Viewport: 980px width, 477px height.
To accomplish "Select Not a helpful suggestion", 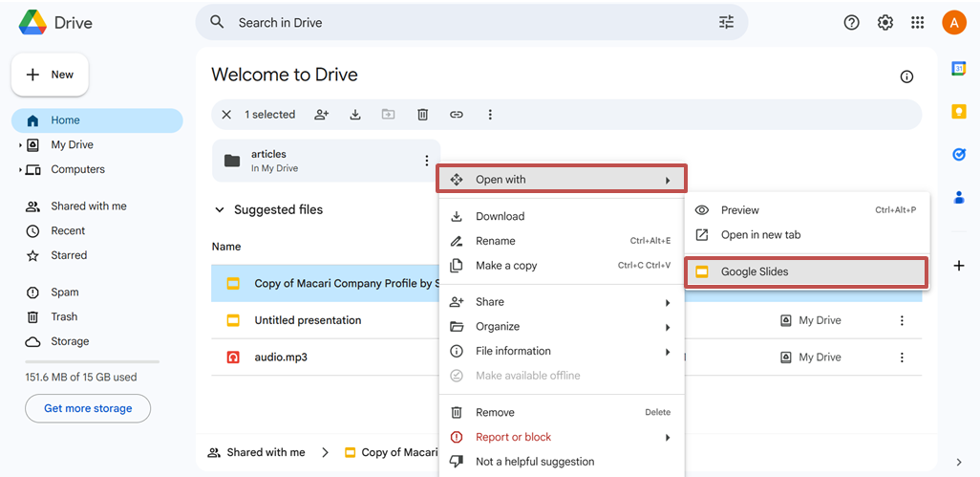I will (x=562, y=462).
